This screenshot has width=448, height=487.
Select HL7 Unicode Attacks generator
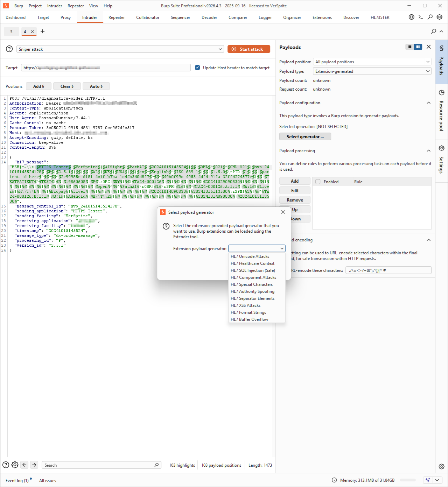coord(257,256)
